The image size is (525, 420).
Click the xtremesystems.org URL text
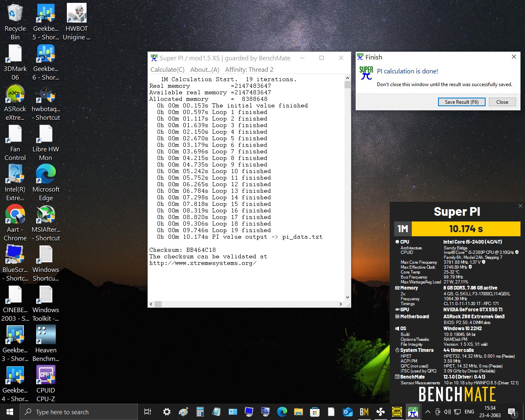203,263
